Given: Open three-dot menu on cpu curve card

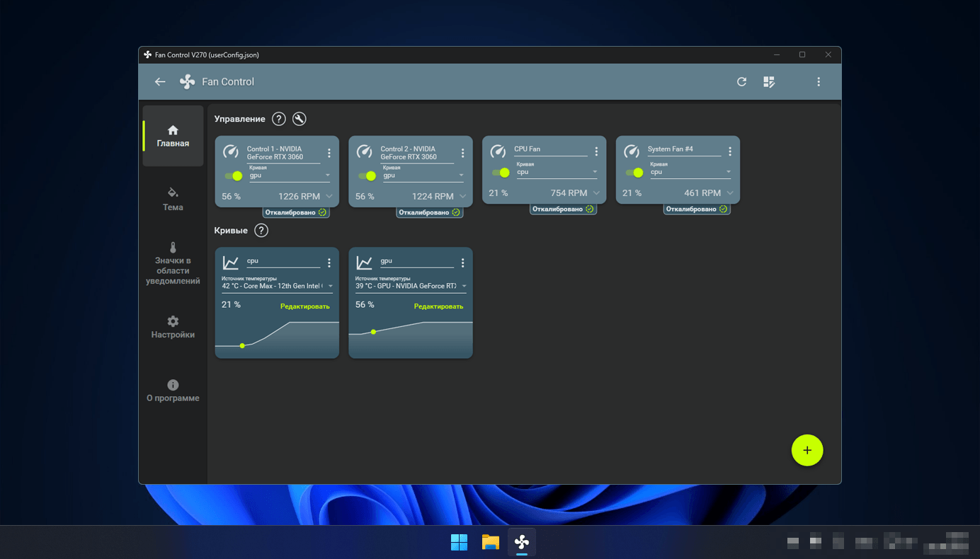Looking at the screenshot, I should pos(329,263).
